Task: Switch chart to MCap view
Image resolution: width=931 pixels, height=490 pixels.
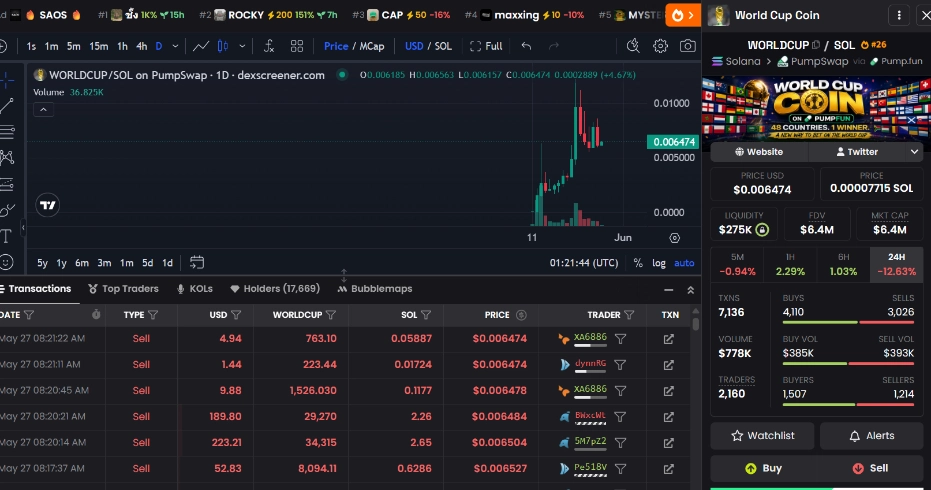Action: click(x=372, y=46)
